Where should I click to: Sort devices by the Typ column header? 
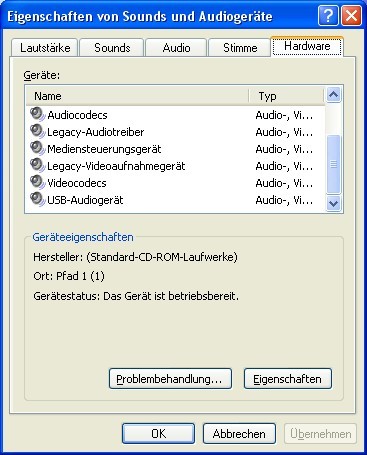click(x=287, y=96)
